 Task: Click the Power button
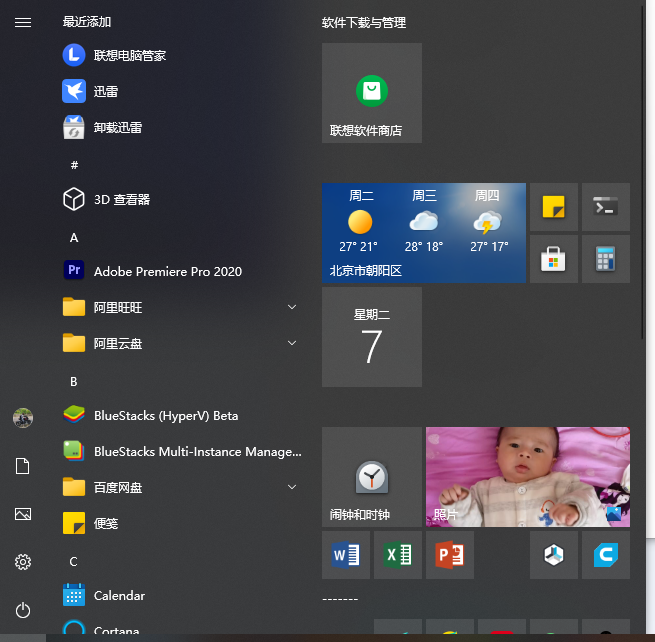point(23,610)
